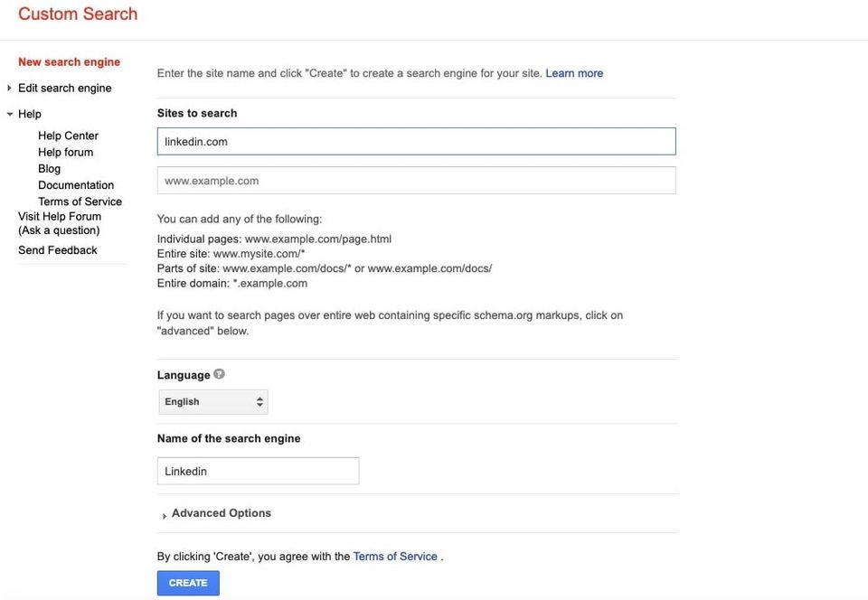The image size is (868, 600).
Task: Click the Individual pages example line
Action: tap(274, 239)
